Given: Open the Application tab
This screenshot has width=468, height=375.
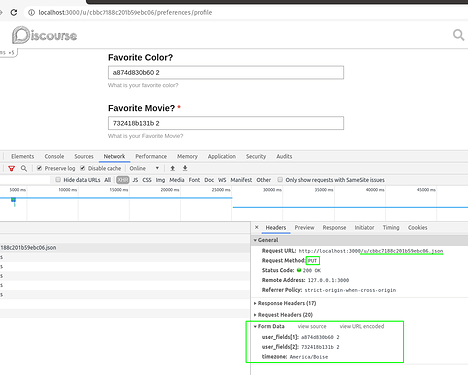Looking at the screenshot, I should point(222,156).
